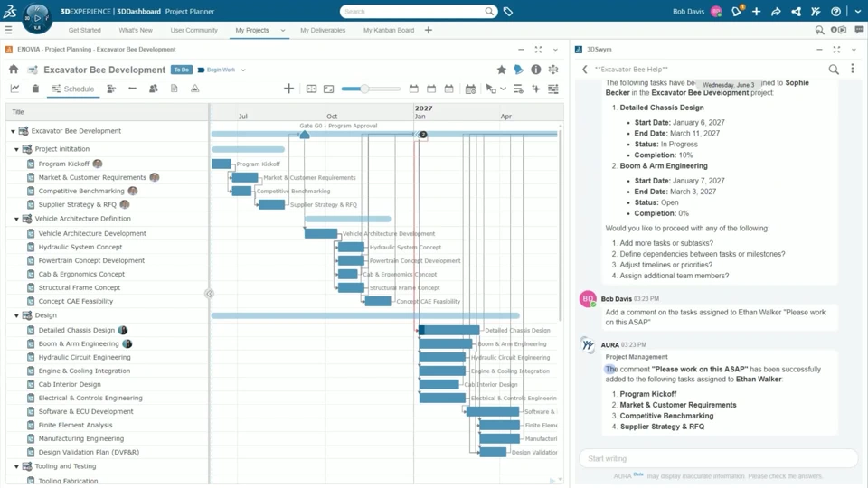The image size is (868, 488).
Task: Switch to the My Kanban Board tab
Action: pyautogui.click(x=389, y=31)
